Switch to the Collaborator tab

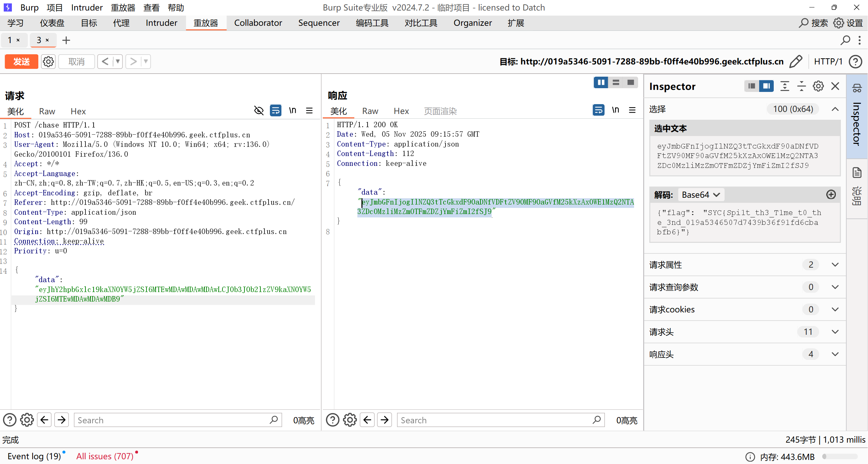pyautogui.click(x=258, y=23)
